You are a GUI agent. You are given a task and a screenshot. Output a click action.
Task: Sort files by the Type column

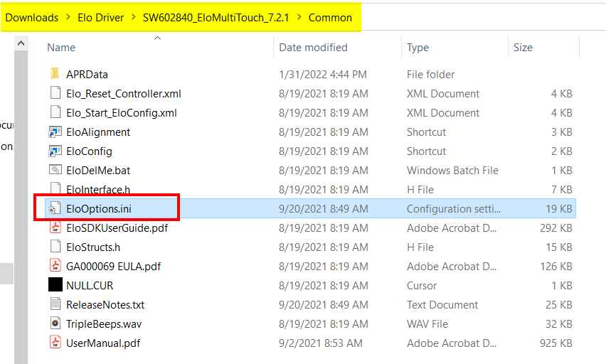(418, 48)
